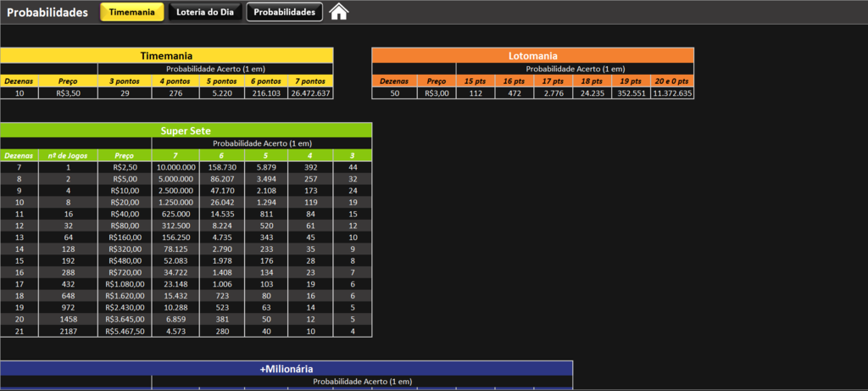Click the '15 pts' column header

pyautogui.click(x=476, y=81)
